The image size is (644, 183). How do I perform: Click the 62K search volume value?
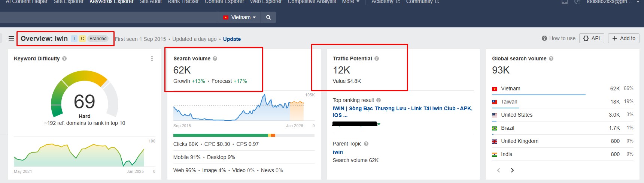click(x=182, y=70)
